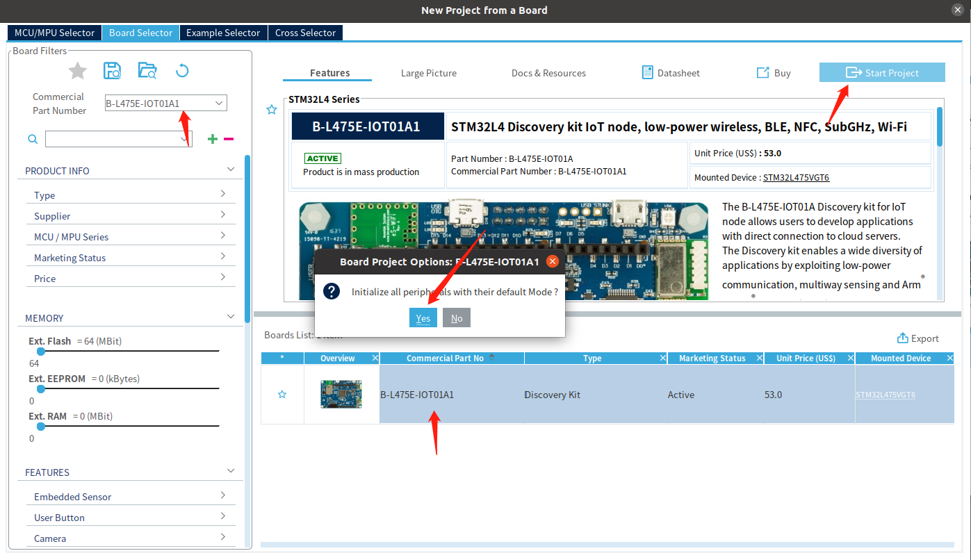The image size is (971, 560).
Task: Expand the Supplier filter
Action: click(223, 215)
